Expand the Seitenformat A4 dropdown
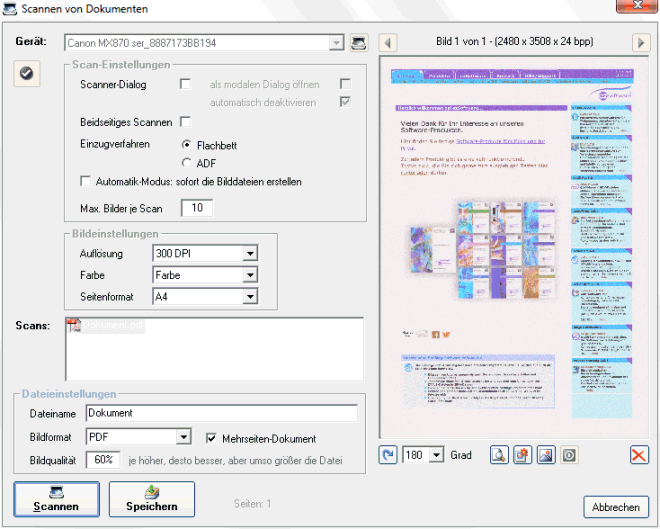 249,297
